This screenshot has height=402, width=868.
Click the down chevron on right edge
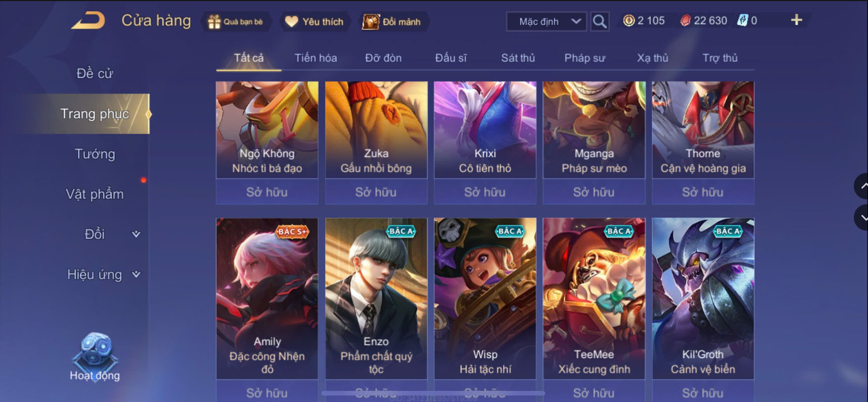(861, 218)
